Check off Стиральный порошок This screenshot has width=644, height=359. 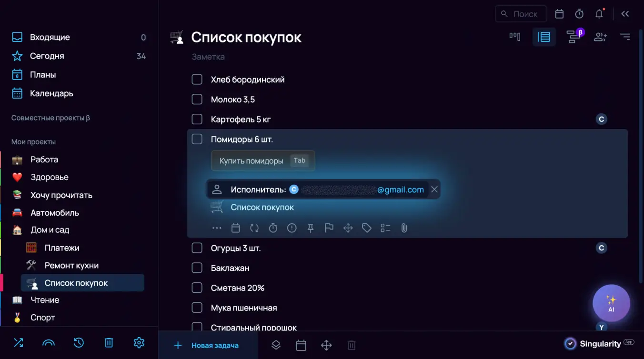click(197, 327)
